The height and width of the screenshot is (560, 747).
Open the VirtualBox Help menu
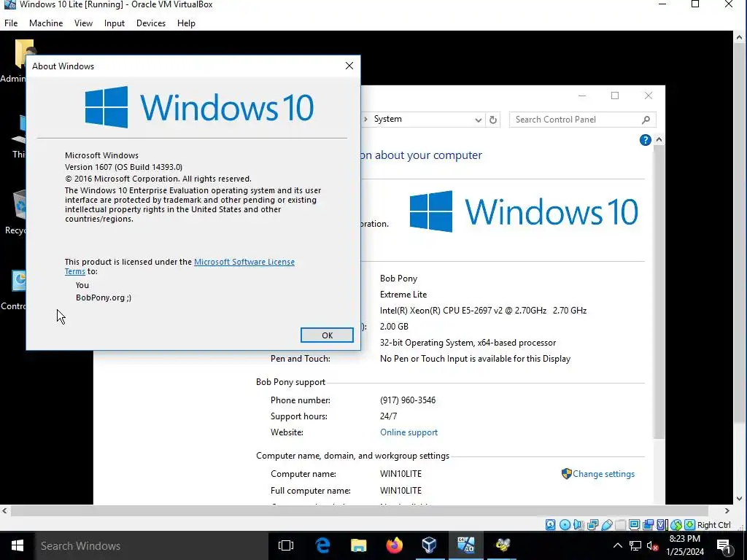[186, 23]
